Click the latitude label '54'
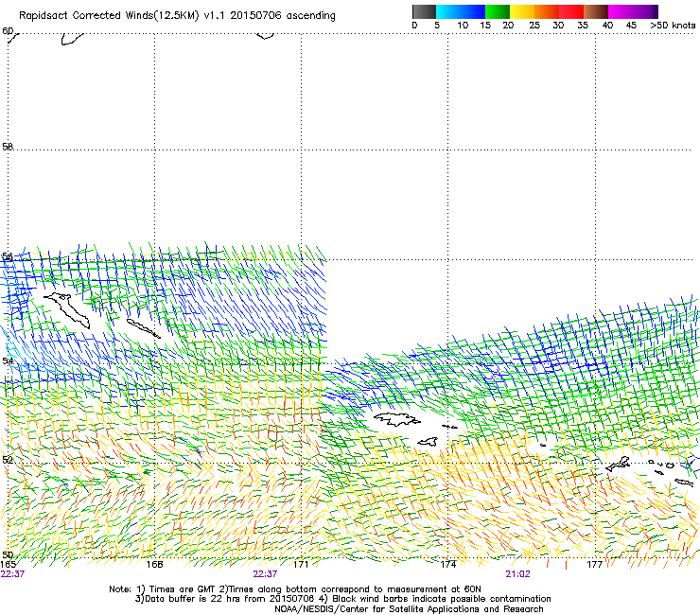This screenshot has width=700, height=615. (x=8, y=360)
